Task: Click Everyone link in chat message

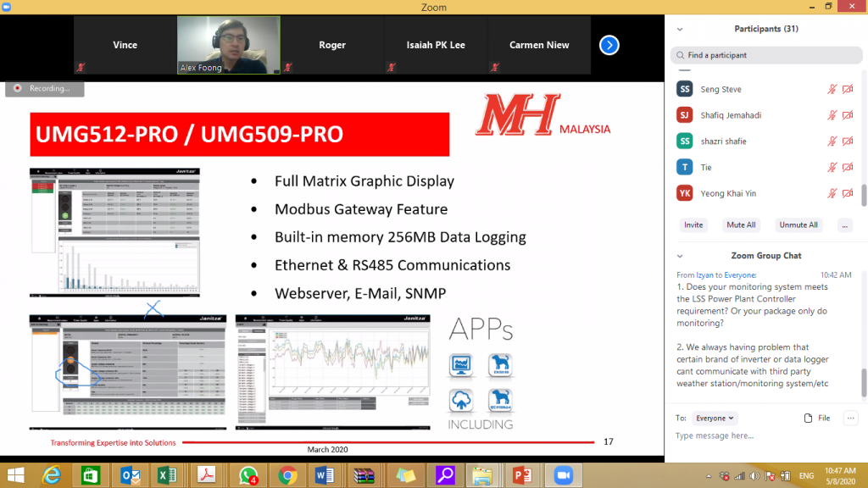Action: click(x=740, y=275)
